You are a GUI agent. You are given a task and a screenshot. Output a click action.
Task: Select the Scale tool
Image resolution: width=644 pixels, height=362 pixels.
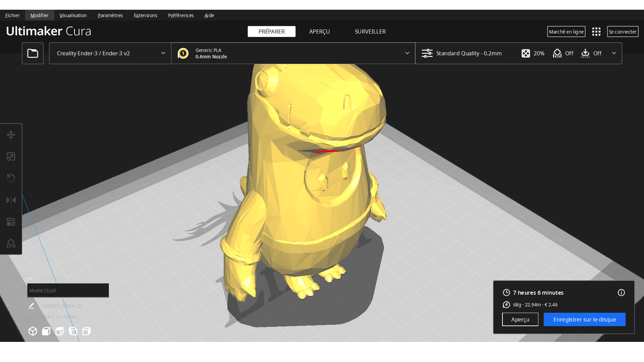pyautogui.click(x=11, y=157)
